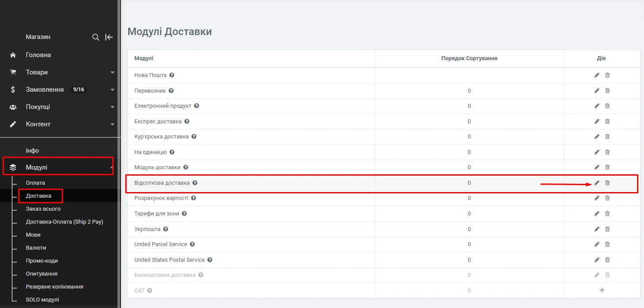Viewport: 644px width, 308px height.
Task: Select Оплата under Модулі
Action: tap(35, 183)
